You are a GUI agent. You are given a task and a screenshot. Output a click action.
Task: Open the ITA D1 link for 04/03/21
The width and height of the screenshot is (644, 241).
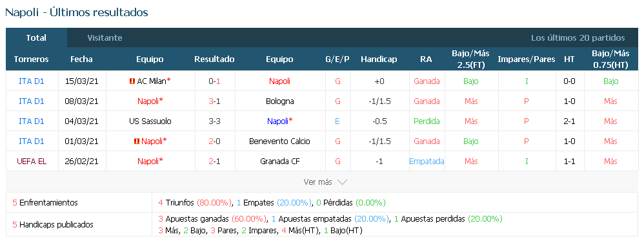pos(32,121)
